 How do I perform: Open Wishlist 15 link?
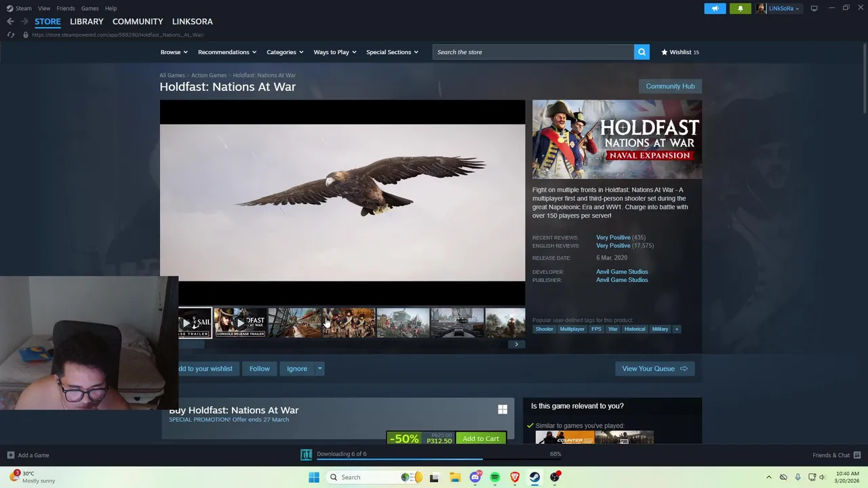coord(680,52)
